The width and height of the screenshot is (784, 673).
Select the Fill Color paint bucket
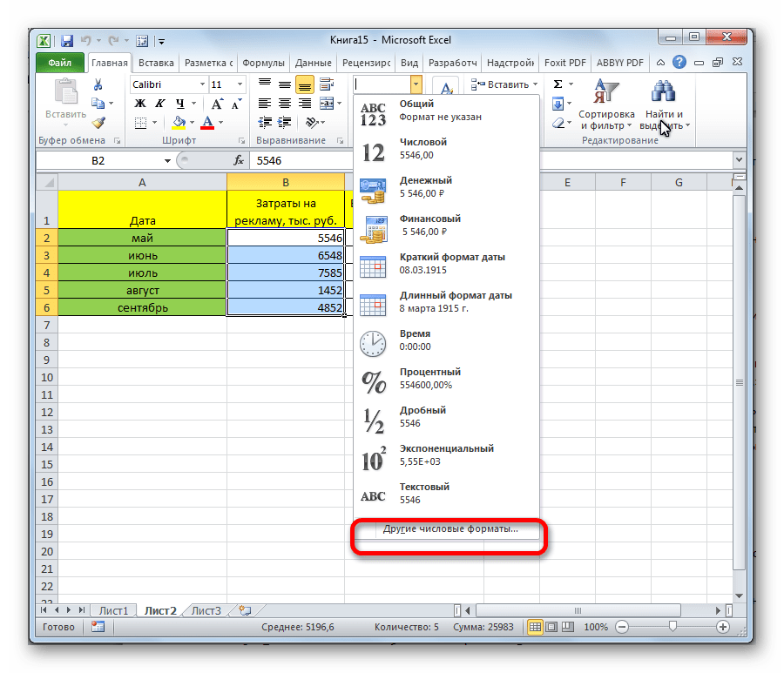[x=179, y=123]
